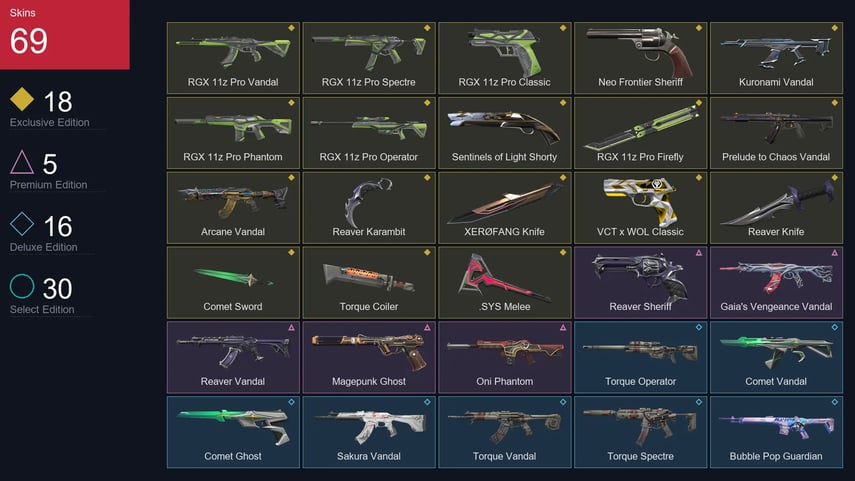855x481 pixels.
Task: Open the Sakura Vandal skin card
Action: (369, 432)
